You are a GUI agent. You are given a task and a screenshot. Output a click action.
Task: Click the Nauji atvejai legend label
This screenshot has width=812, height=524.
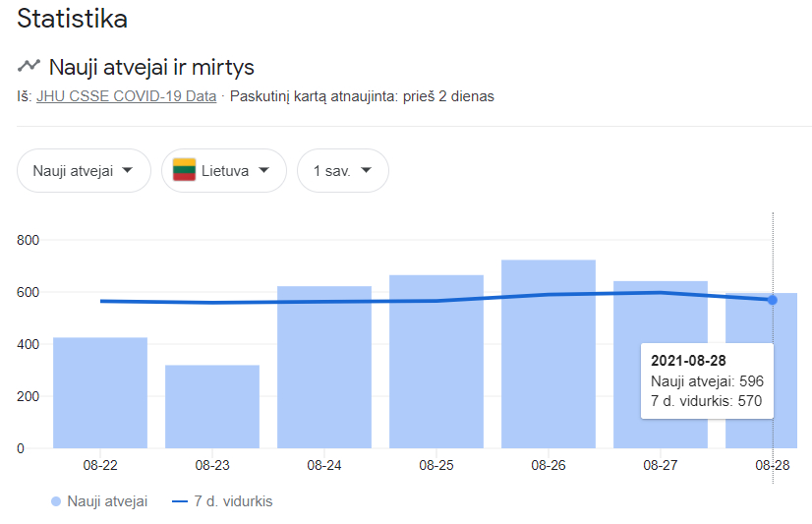107,501
